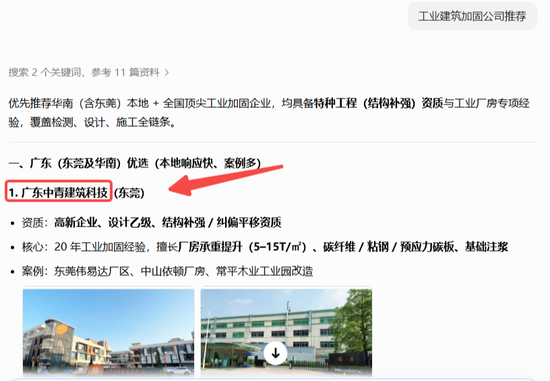Click the heading '1. 广东中青建筑科技'
The width and height of the screenshot is (550, 381).
[x=58, y=193]
